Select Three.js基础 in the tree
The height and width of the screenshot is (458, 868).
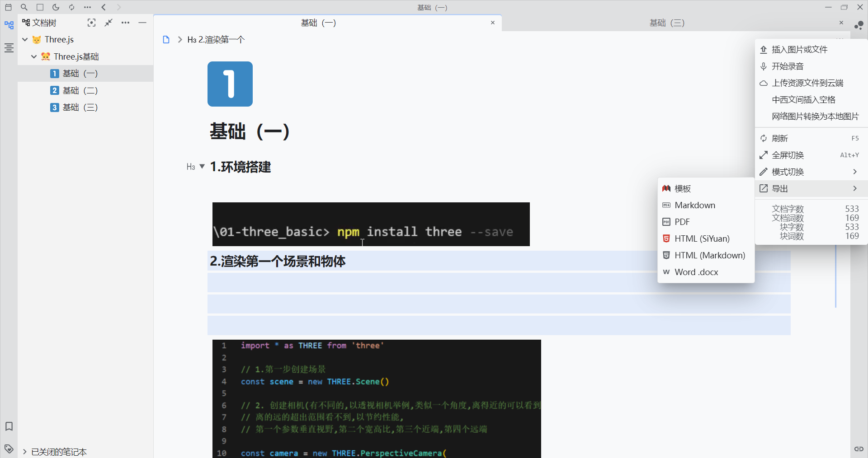pos(85,56)
